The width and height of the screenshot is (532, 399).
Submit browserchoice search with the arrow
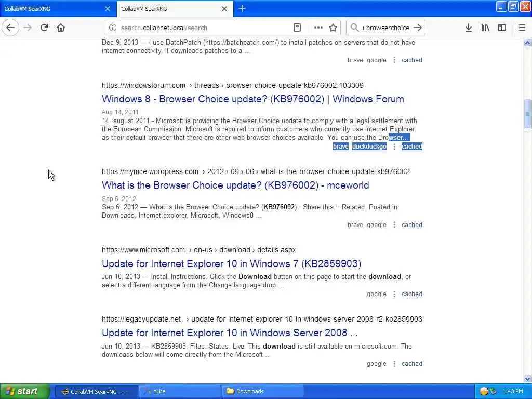click(418, 28)
